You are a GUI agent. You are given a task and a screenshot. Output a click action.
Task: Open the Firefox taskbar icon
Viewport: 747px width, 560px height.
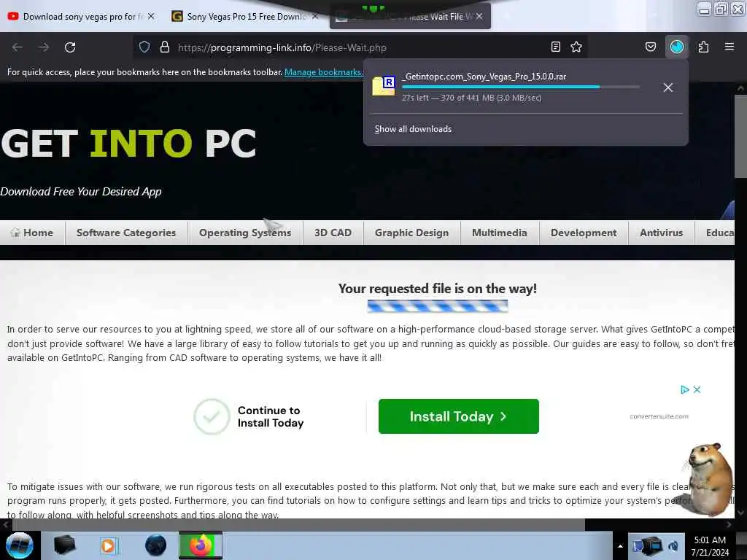[x=201, y=545]
